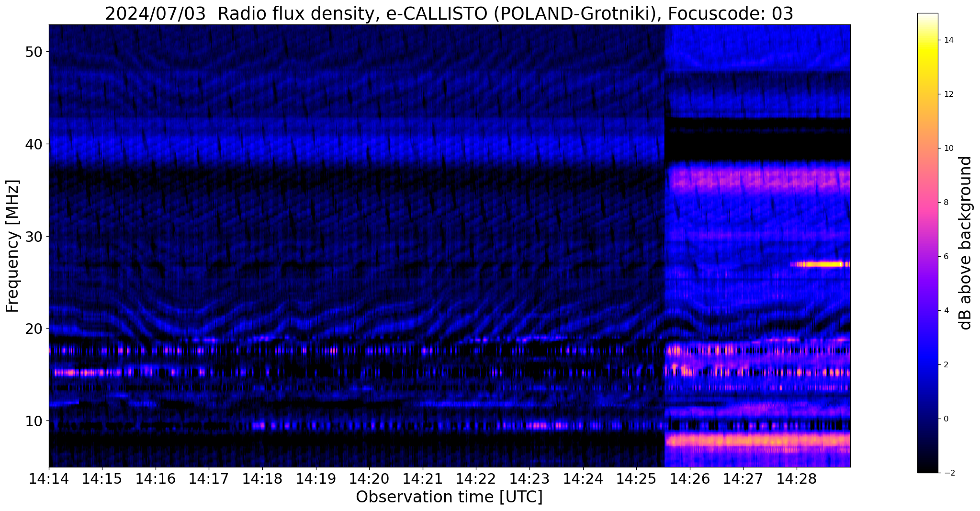Click the bright orange band near 8 MHz
Screen dimensions: 980x511
(x=757, y=440)
